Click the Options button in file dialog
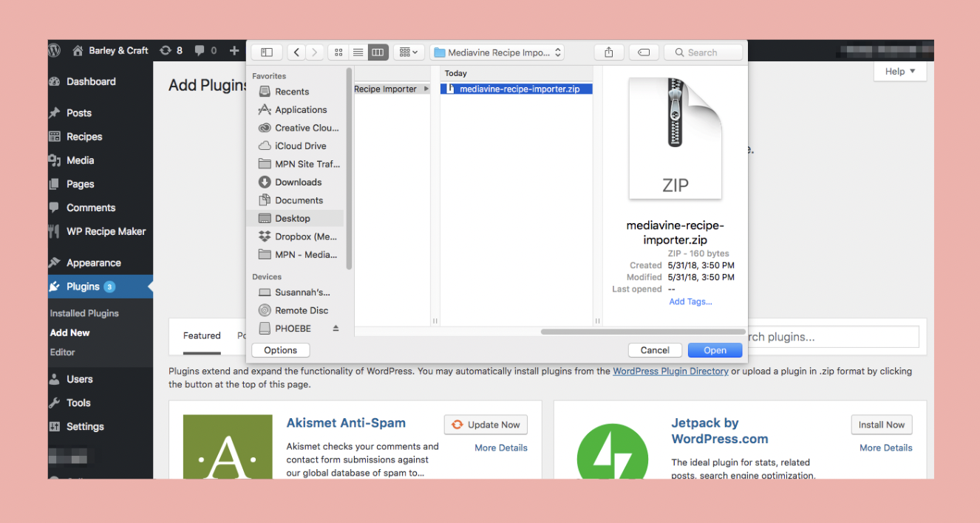 (280, 350)
